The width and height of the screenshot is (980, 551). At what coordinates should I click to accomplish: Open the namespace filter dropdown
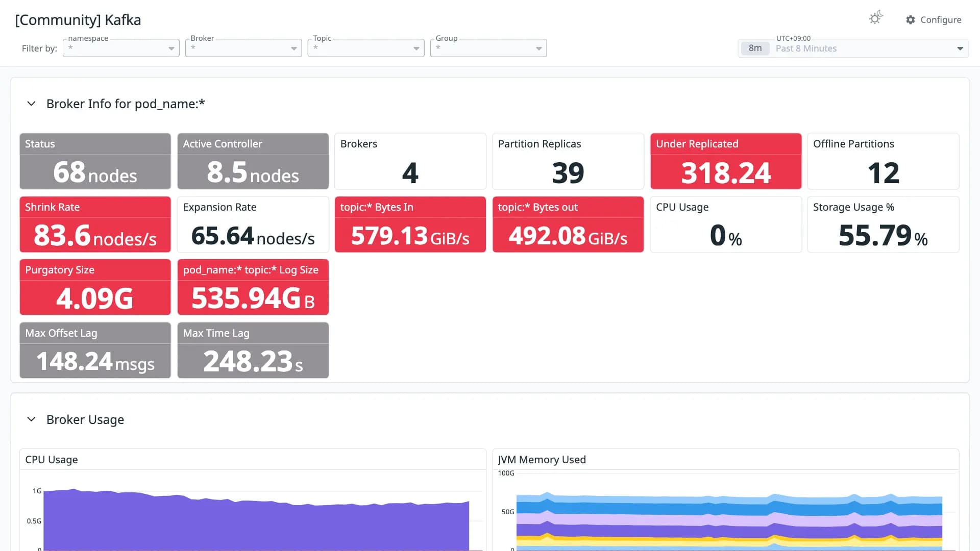[x=121, y=48]
